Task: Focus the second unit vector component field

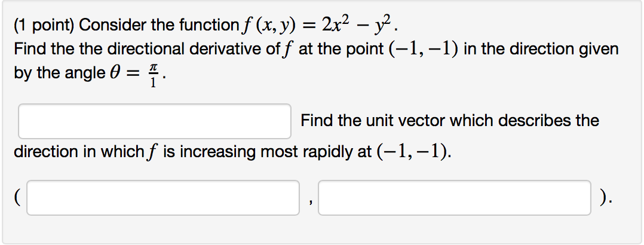Action: pyautogui.click(x=454, y=198)
